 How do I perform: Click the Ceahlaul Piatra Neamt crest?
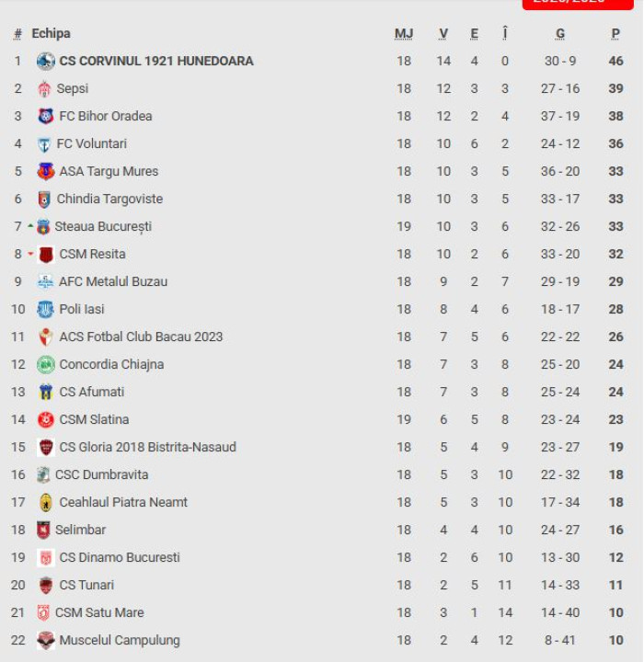45,503
